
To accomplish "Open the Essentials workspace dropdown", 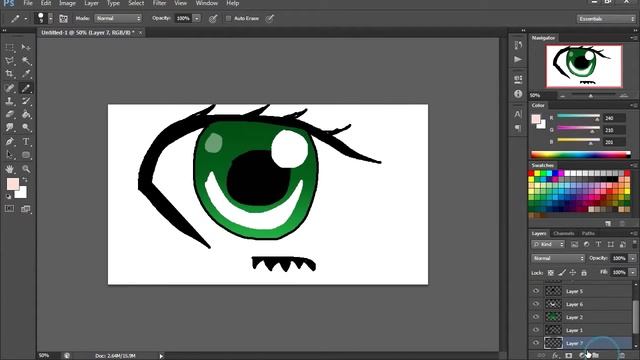I will [606, 19].
